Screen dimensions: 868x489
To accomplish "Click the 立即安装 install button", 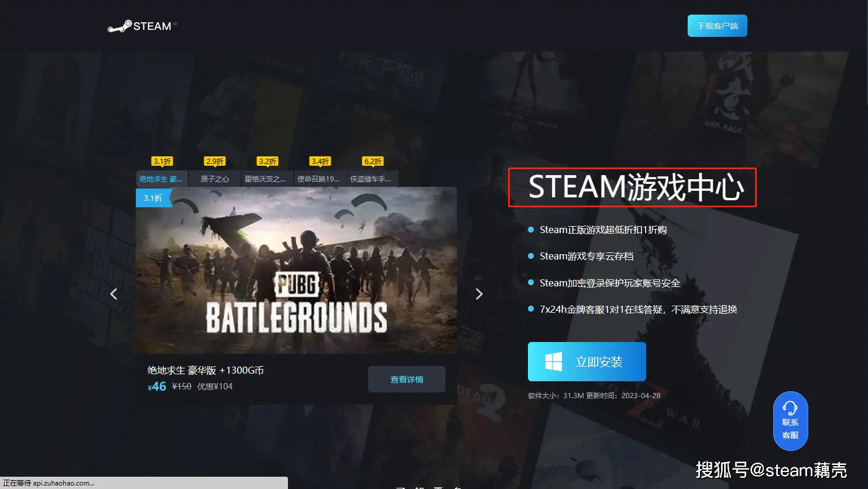I will (587, 362).
